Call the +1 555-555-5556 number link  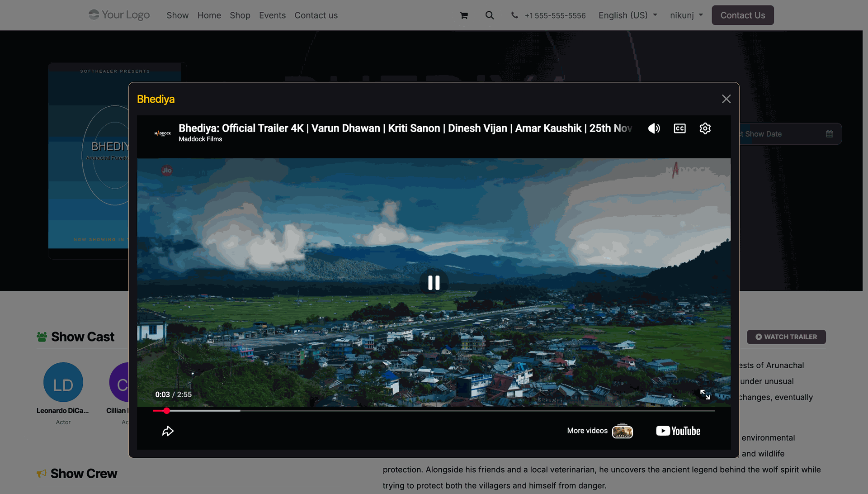click(x=555, y=15)
